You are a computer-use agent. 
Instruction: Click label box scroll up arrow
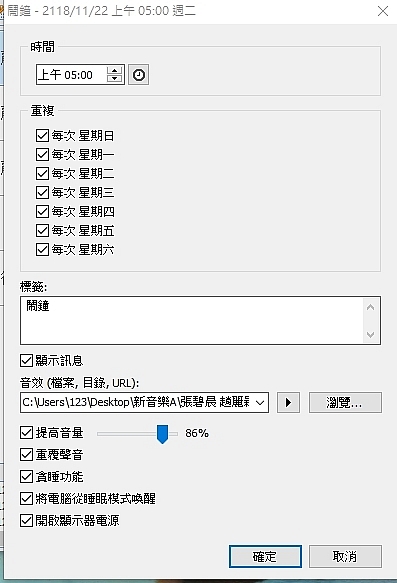click(x=370, y=307)
